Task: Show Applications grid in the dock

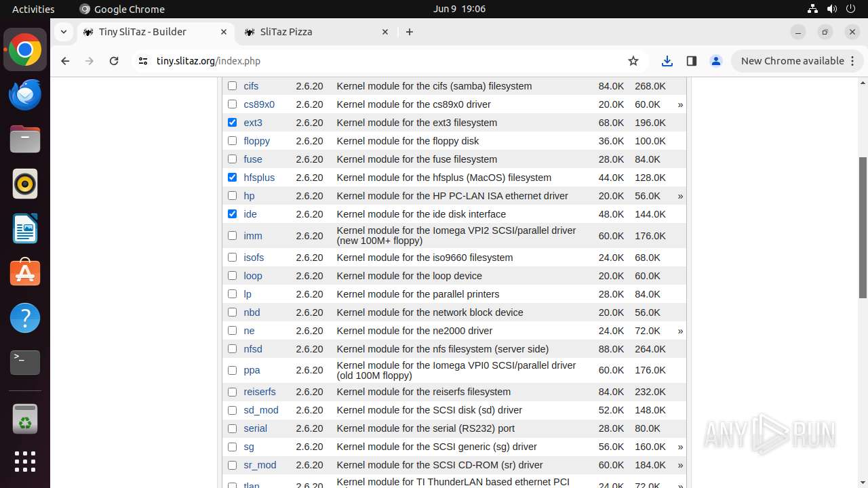Action: tap(25, 462)
